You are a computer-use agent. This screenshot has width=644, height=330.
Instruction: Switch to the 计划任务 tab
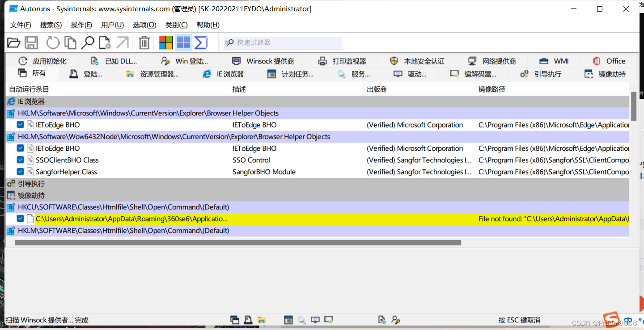(x=291, y=74)
